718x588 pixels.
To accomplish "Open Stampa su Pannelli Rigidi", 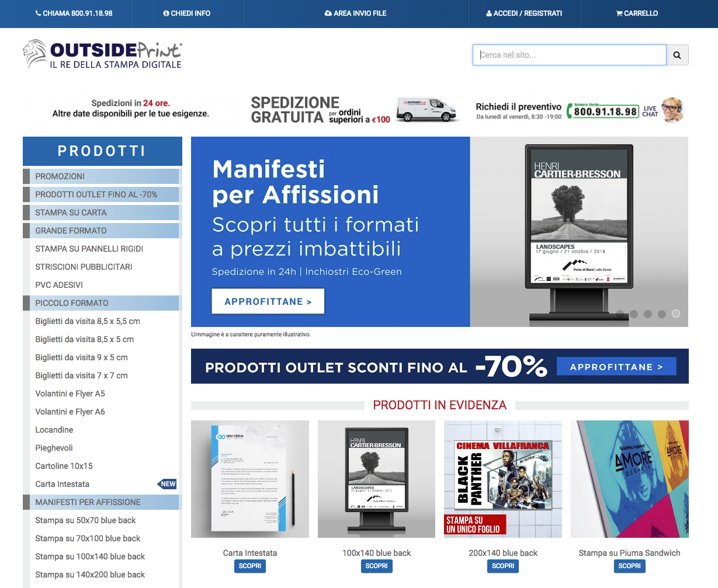I will coord(89,249).
